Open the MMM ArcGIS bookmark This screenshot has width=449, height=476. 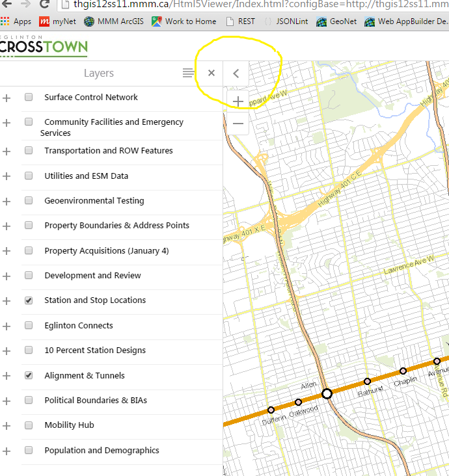coord(114,21)
